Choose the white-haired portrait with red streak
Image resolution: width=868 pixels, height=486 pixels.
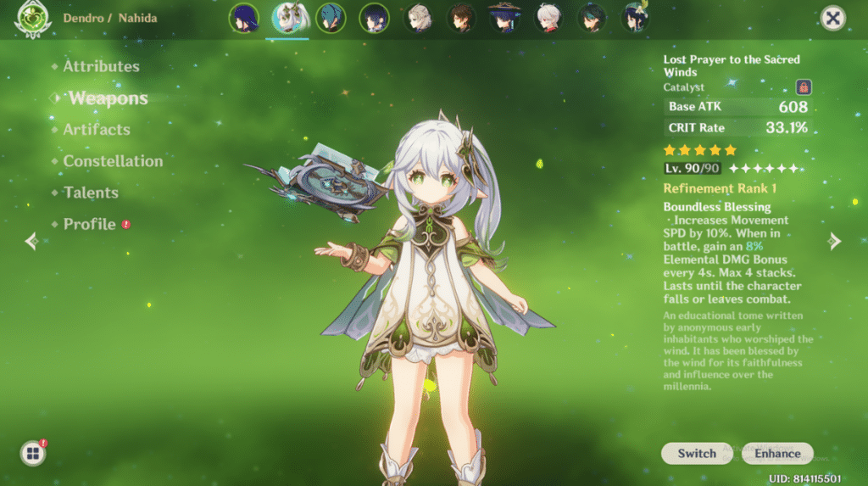pos(548,18)
